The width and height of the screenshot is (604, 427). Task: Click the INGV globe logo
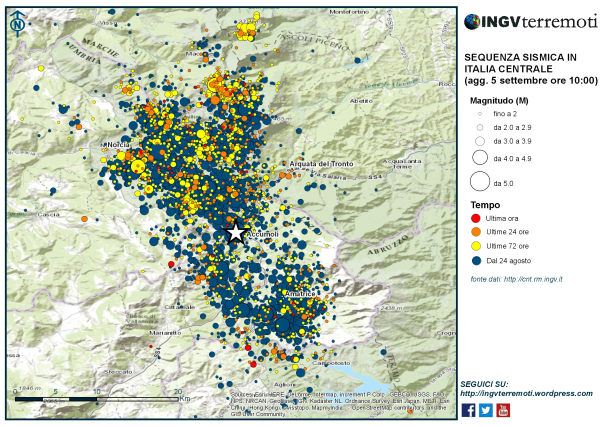click(x=472, y=22)
